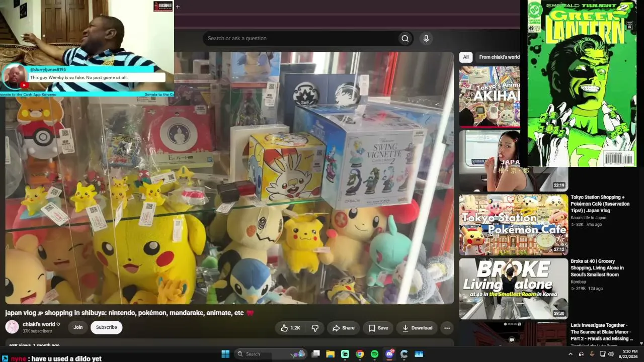
Task: Open the Tokyo Akihabara video thumbnail
Action: click(x=490, y=96)
